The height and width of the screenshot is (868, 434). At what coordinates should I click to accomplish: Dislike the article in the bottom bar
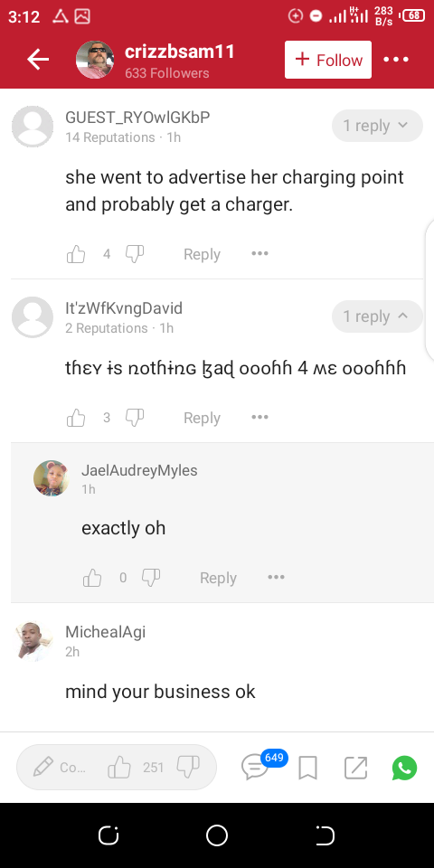[188, 767]
